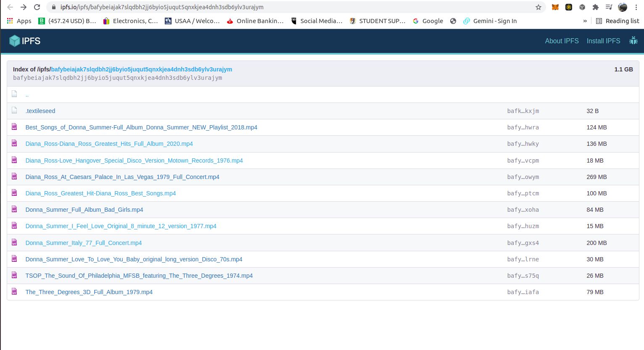The image size is (644, 350).
Task: Open the yellow cube extension icon
Action: pos(569,7)
